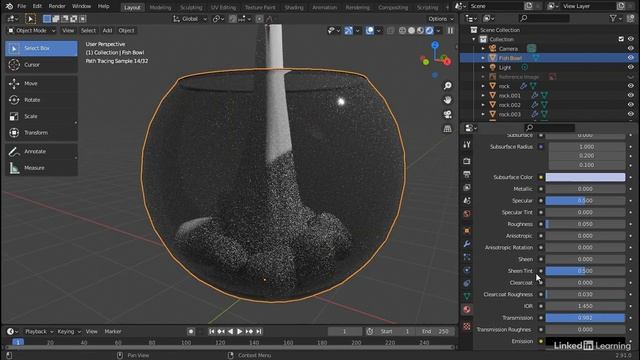Expand rock.002 in outliner
The height and width of the screenshot is (360, 640).
pos(483,105)
